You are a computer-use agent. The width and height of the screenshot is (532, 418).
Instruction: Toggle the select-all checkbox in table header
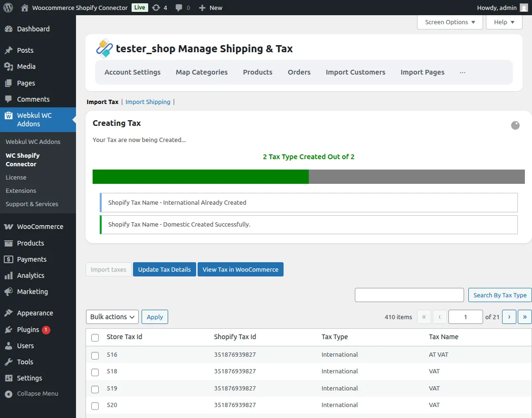(95, 337)
